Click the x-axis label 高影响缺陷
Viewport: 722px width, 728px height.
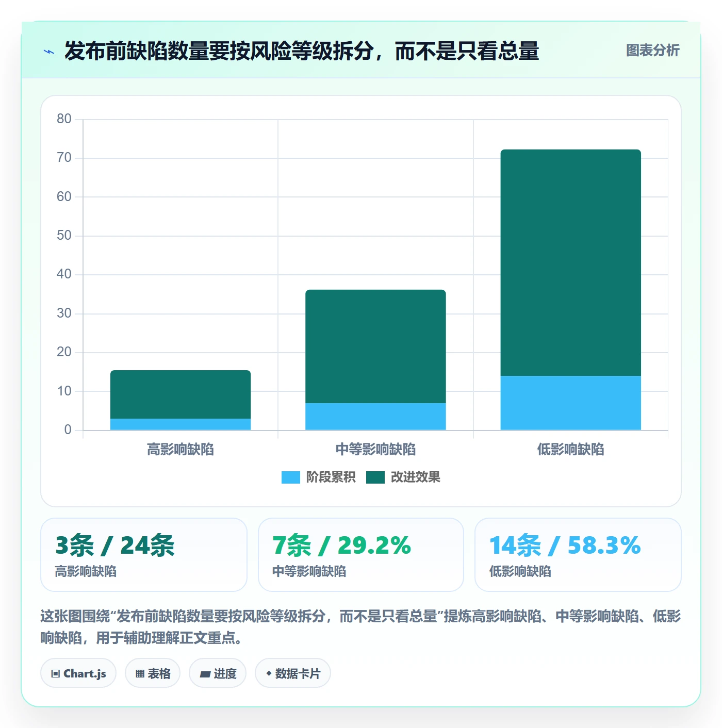(180, 450)
